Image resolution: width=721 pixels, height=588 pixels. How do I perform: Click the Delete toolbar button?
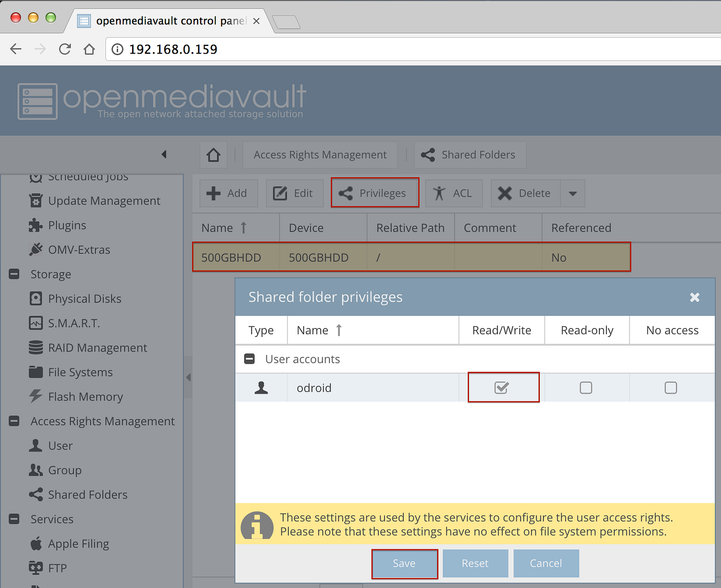(525, 193)
